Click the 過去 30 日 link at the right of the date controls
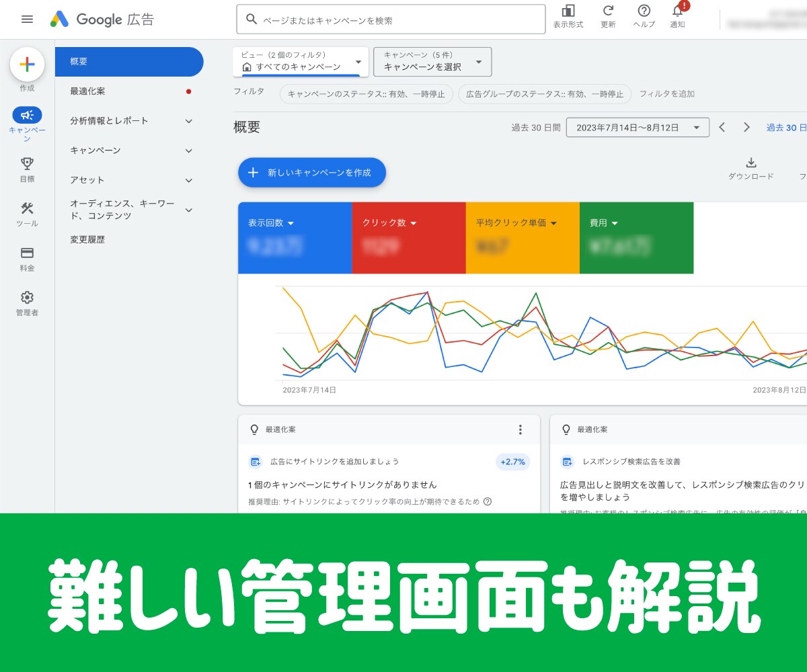The width and height of the screenshot is (807, 672). point(787,127)
